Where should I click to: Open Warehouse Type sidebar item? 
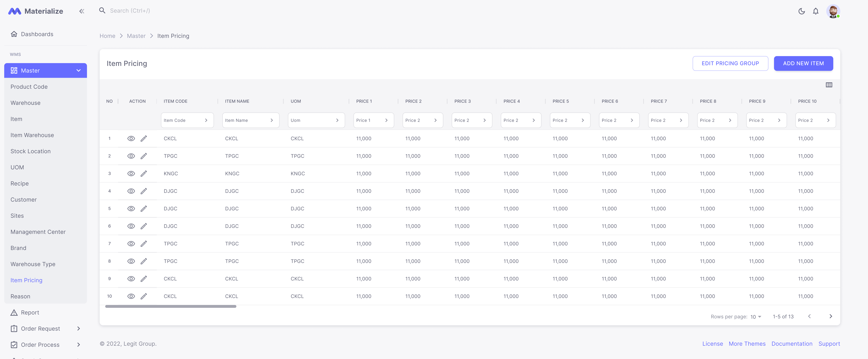pos(33,264)
